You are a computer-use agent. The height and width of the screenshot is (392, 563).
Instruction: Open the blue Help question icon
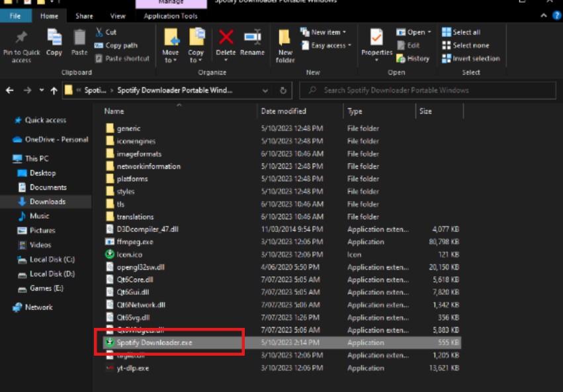557,15
